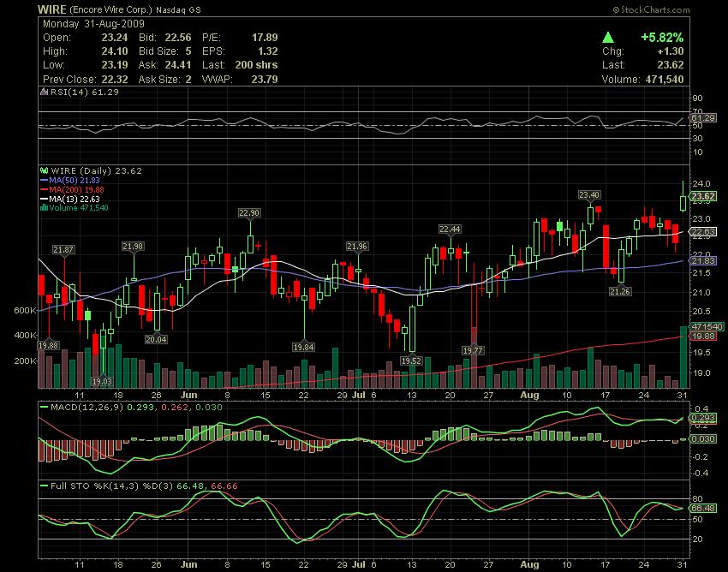The width and height of the screenshot is (728, 572).
Task: Click the 21.26 price low callout
Action: (x=620, y=292)
